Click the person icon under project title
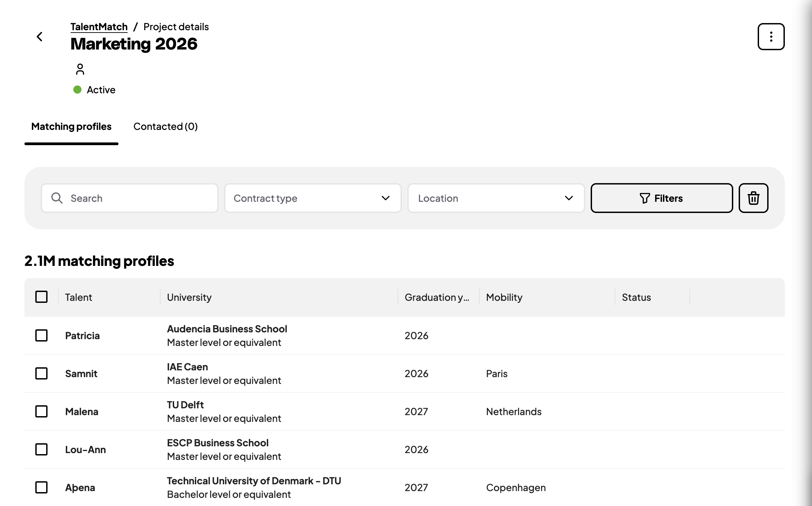The image size is (812, 506). 80,69
